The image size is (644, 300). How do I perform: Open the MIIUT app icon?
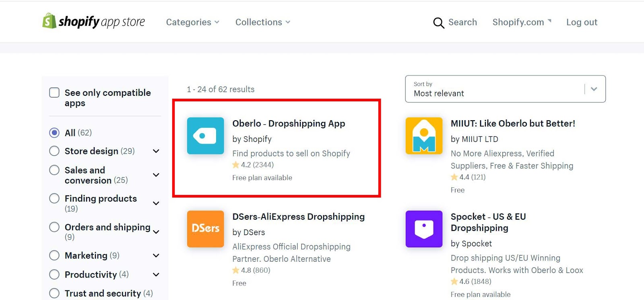click(424, 136)
